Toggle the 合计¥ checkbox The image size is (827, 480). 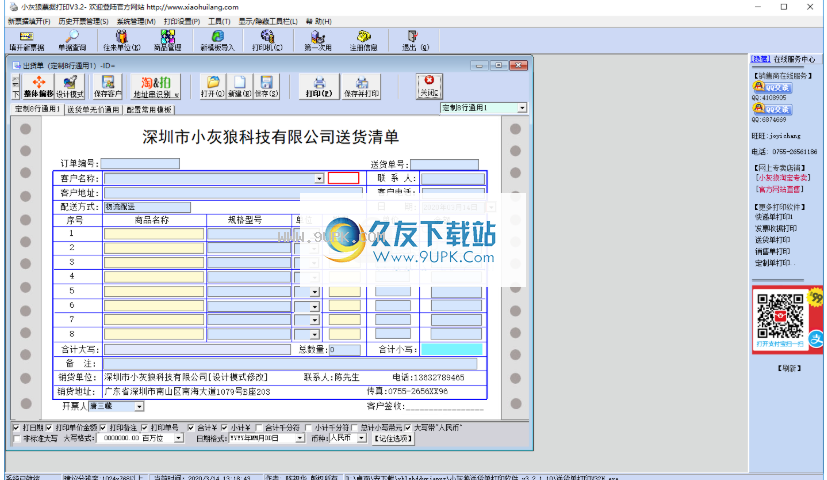tap(191, 427)
